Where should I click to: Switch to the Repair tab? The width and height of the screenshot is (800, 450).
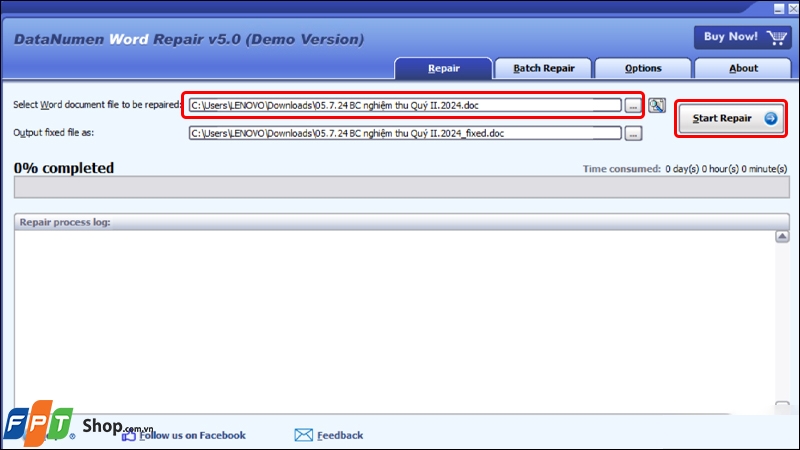tap(443, 68)
